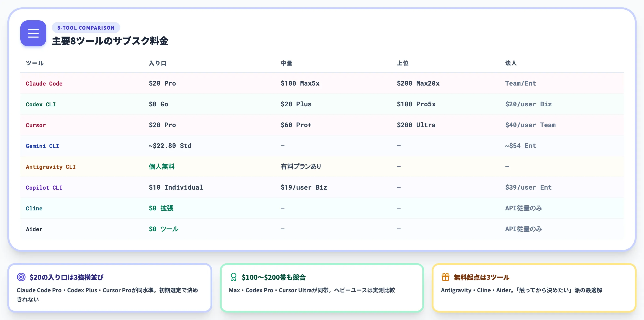Click the $60 Pro+ cell
This screenshot has height=320, width=644.
coord(296,125)
